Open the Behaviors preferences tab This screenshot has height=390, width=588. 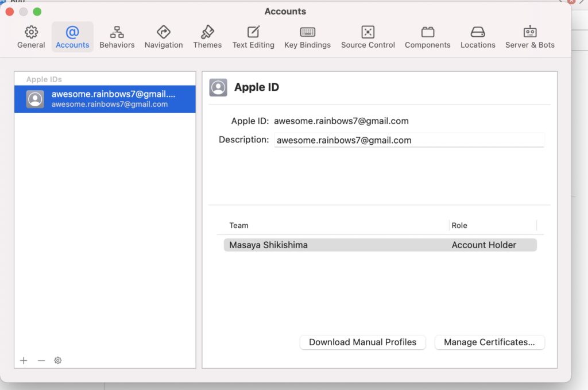pyautogui.click(x=117, y=37)
